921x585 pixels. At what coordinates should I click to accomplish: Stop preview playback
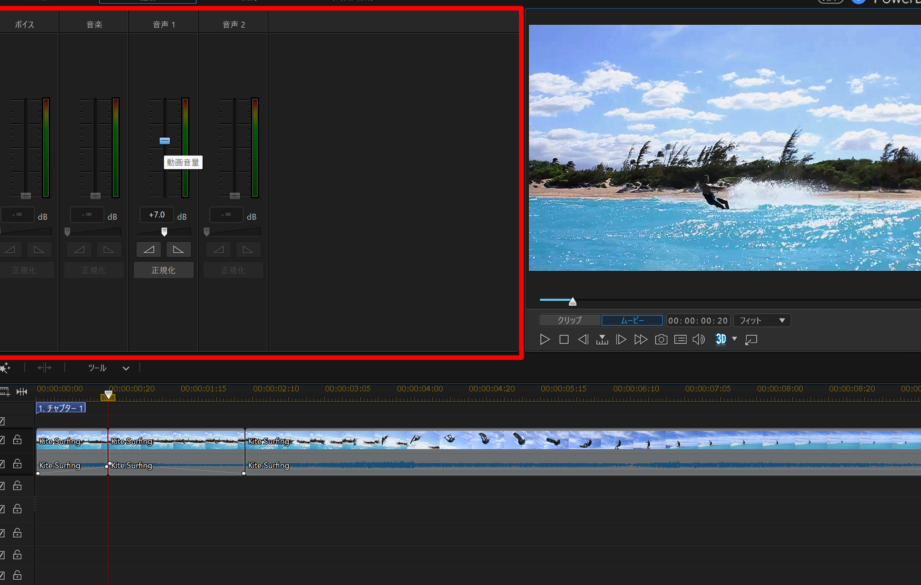click(x=564, y=339)
